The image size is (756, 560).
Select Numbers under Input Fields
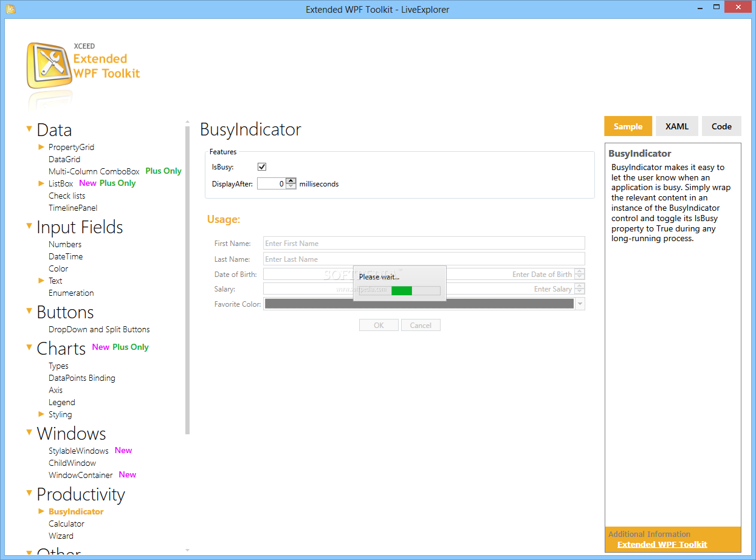[x=65, y=244]
